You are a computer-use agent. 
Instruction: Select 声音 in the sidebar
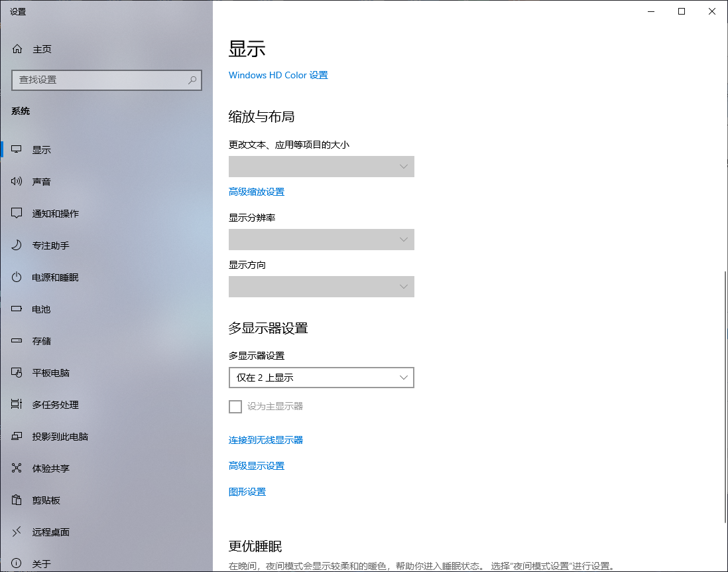pos(106,182)
